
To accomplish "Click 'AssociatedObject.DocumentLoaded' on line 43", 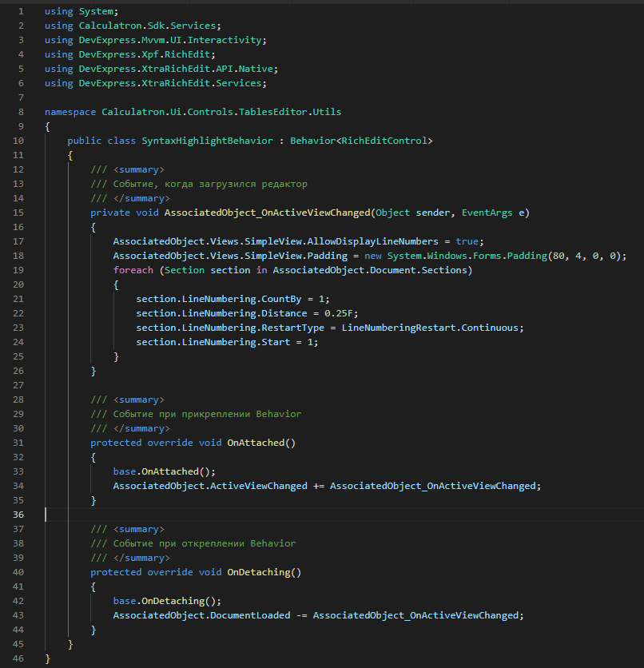I will 201,615.
